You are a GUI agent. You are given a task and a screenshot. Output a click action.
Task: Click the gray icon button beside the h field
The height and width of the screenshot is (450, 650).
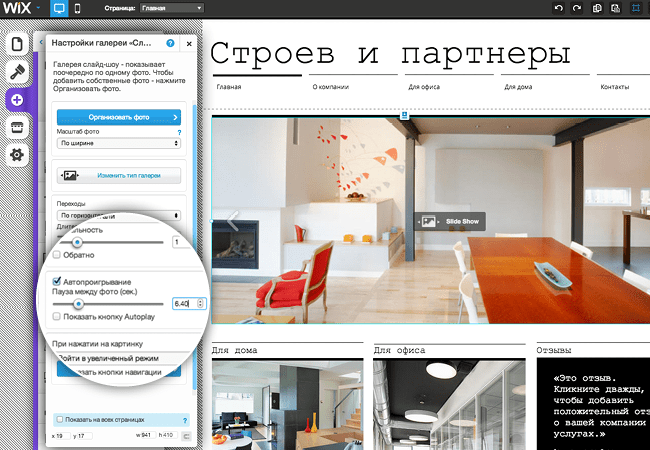[x=187, y=435]
